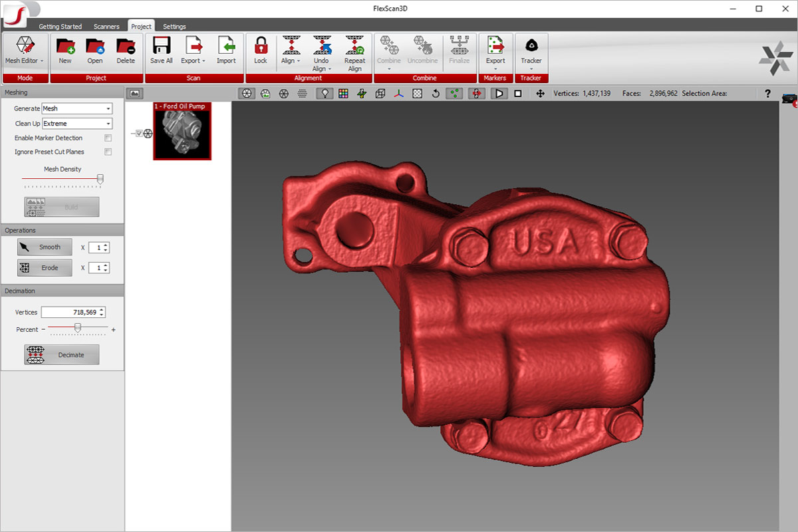This screenshot has width=798, height=532.
Task: Create a New project
Action: [x=65, y=51]
